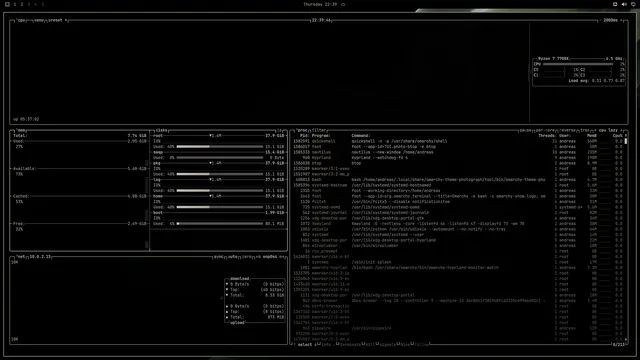
Task: Click the small indicator icon beside the clock
Action: pyautogui.click(x=343, y=4)
